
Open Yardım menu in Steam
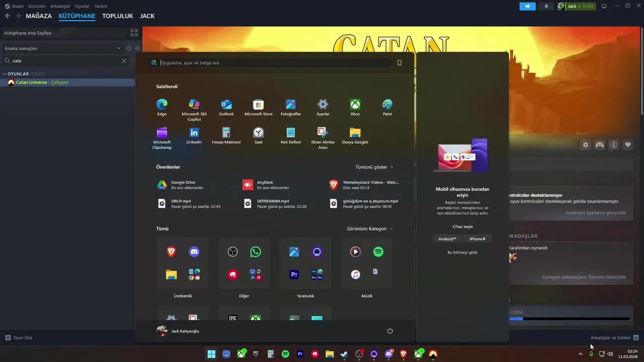[101, 6]
